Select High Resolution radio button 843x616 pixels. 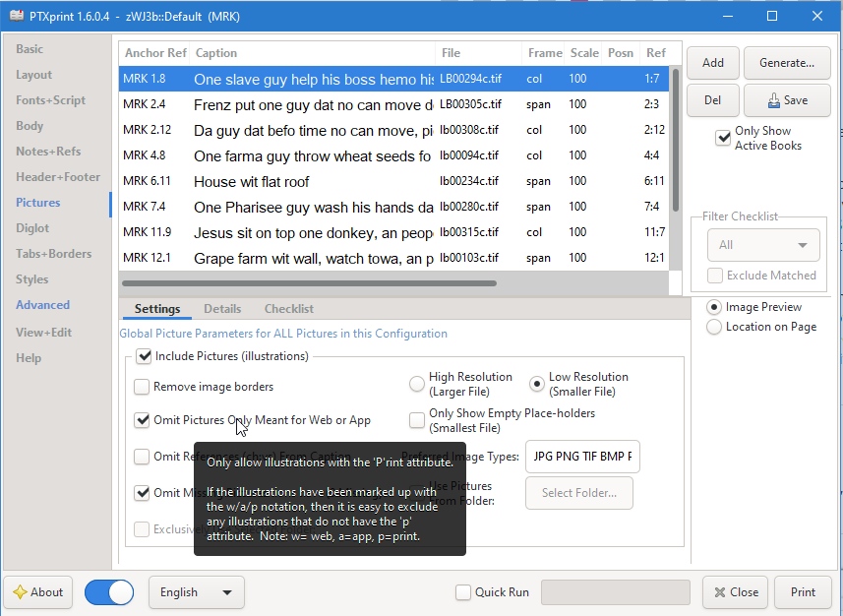[x=417, y=384]
